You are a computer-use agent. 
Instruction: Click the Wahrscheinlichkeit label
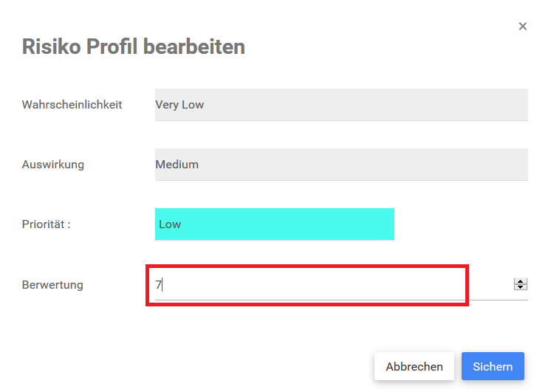click(x=72, y=105)
